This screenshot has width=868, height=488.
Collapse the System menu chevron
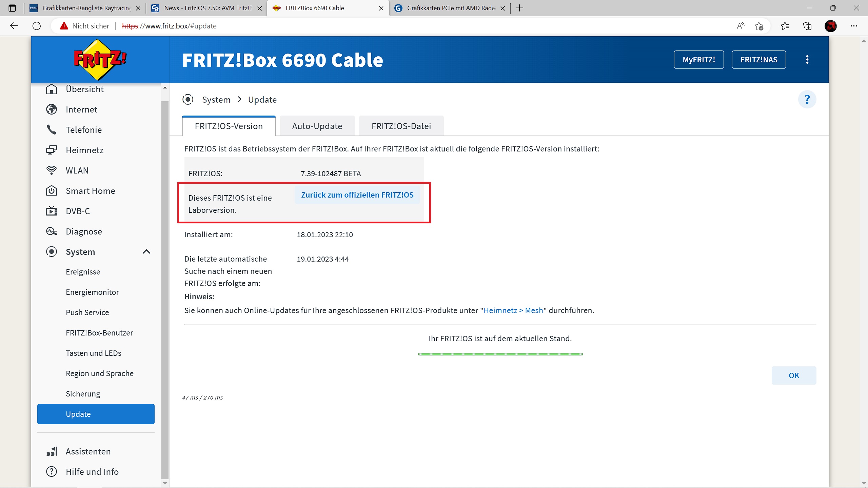pos(146,252)
